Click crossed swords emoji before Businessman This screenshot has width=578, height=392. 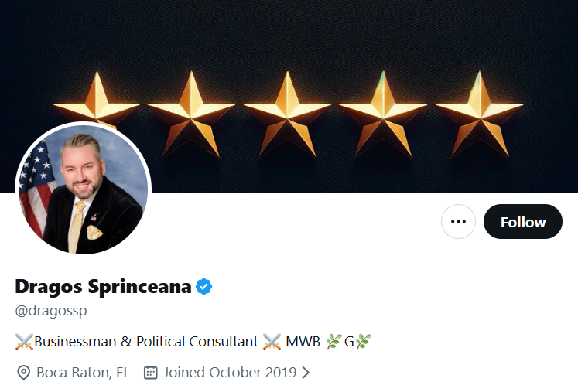[x=24, y=341]
